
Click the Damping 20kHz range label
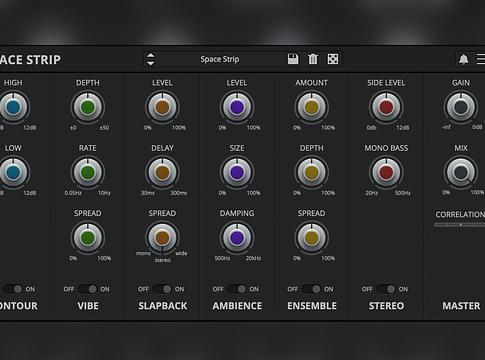point(253,258)
